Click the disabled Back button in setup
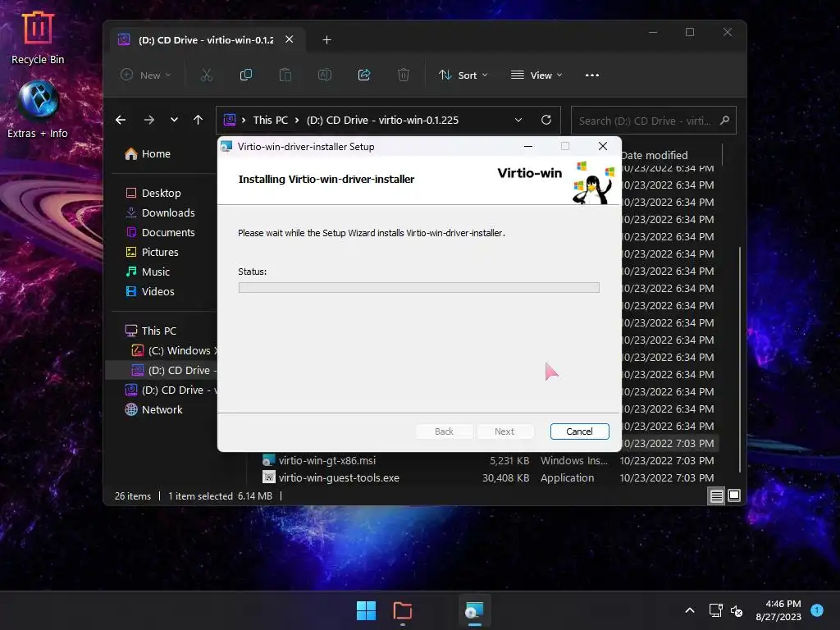840x630 pixels. pos(444,431)
